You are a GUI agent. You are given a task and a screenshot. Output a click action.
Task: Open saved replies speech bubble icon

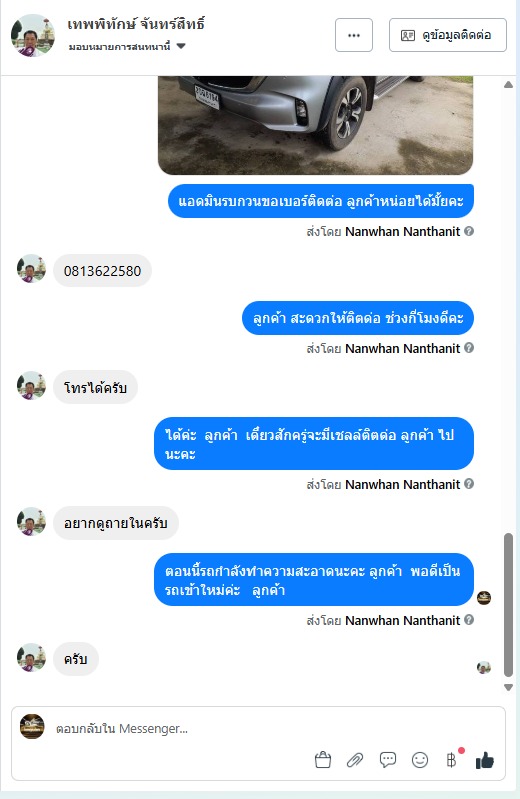387,760
